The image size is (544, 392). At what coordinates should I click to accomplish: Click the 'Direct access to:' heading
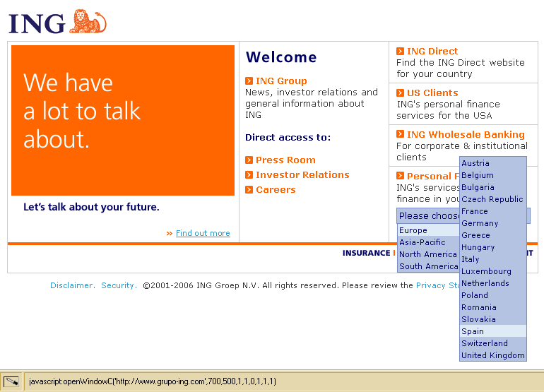click(288, 137)
